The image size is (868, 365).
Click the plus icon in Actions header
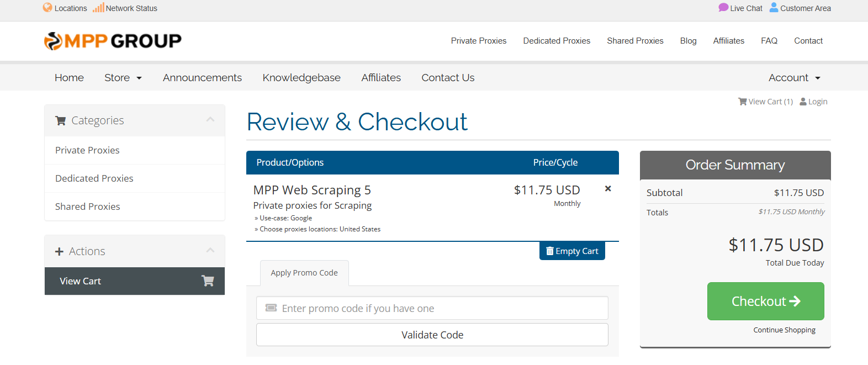(59, 252)
